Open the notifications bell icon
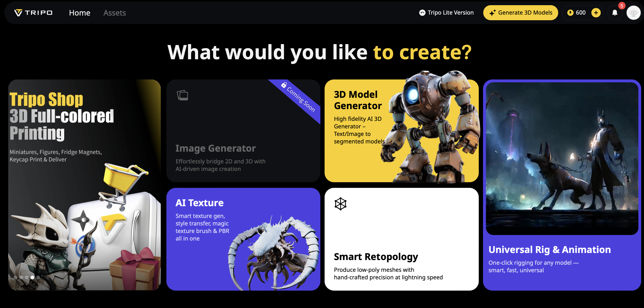The image size is (644, 308). click(615, 12)
